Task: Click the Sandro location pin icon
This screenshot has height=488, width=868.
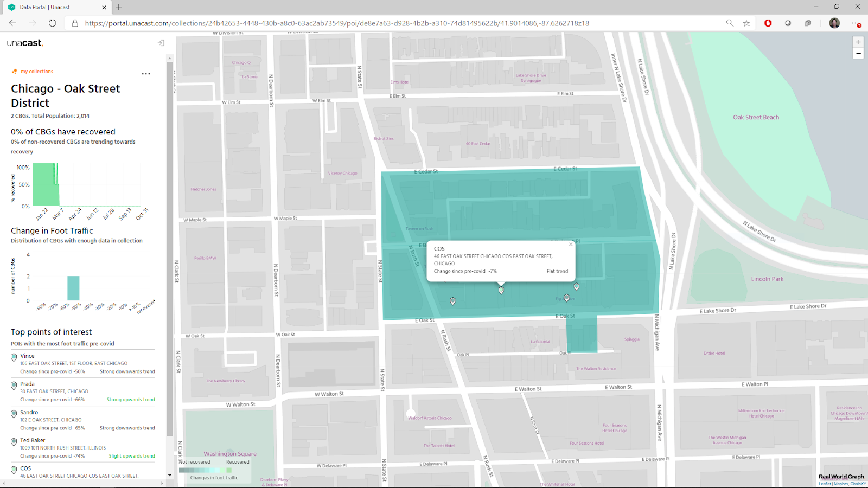Action: (14, 414)
